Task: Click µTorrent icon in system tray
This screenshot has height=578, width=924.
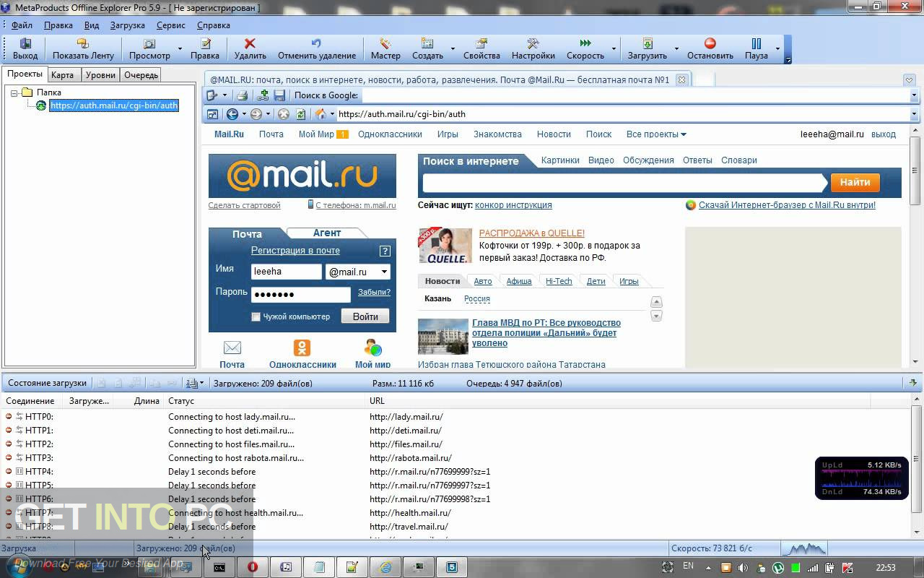Action: click(x=778, y=568)
